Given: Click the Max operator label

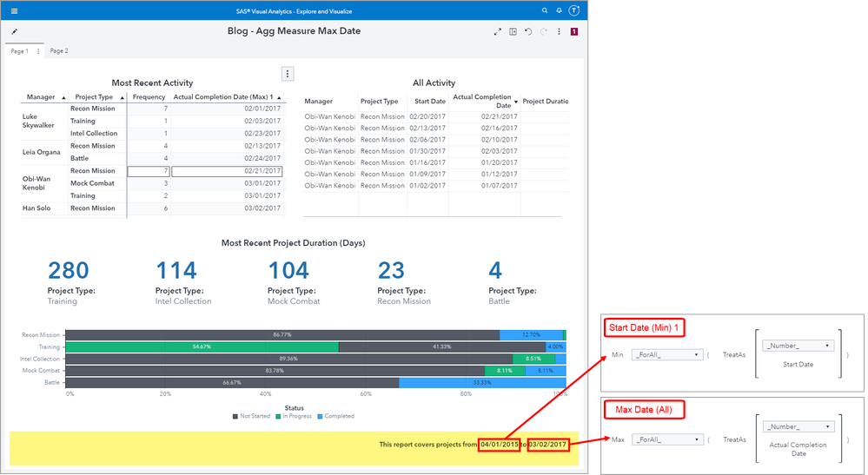Looking at the screenshot, I should point(618,439).
